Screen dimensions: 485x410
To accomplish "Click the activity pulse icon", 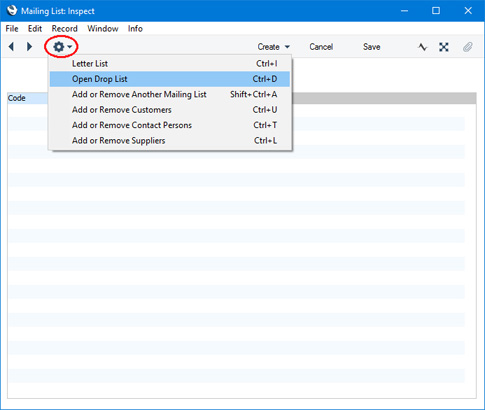I will pos(423,47).
